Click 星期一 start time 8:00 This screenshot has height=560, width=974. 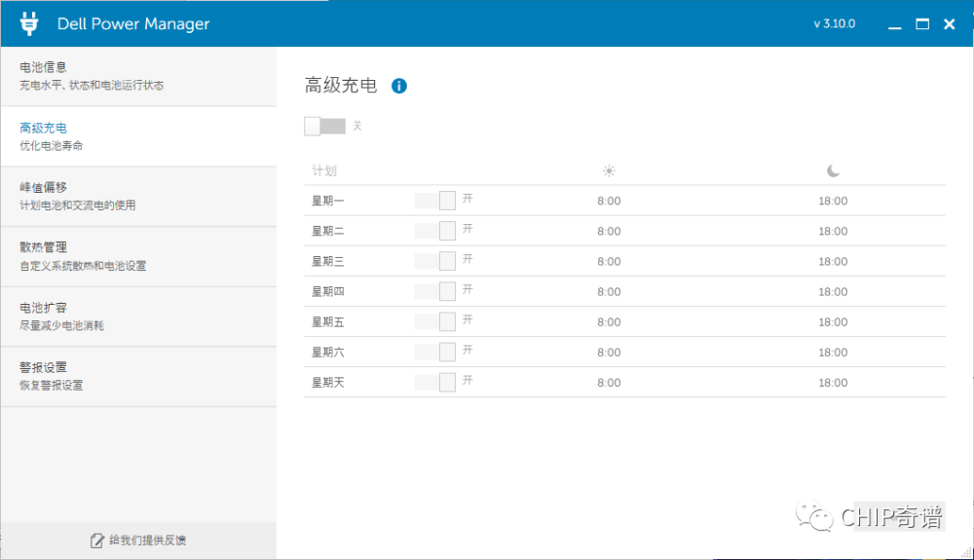[x=609, y=202]
